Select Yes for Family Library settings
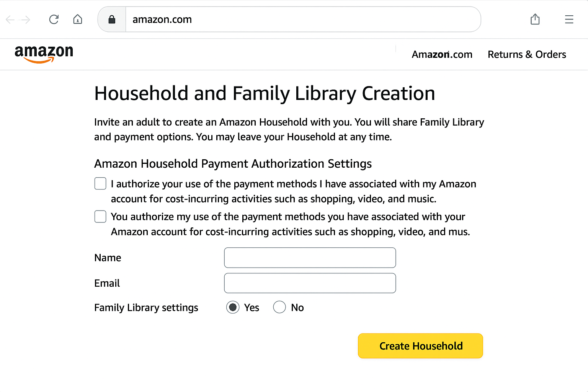Viewport: 588px width, 392px height. [232, 307]
